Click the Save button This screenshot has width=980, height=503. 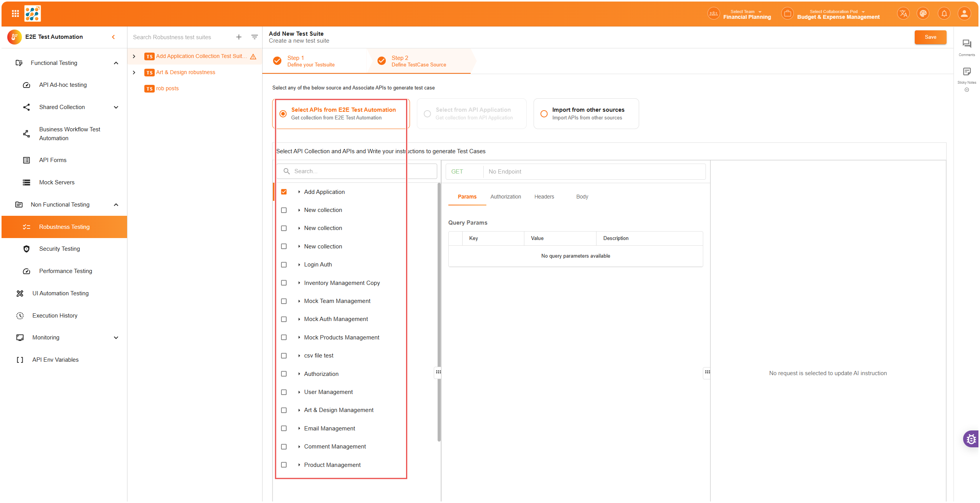coord(930,37)
